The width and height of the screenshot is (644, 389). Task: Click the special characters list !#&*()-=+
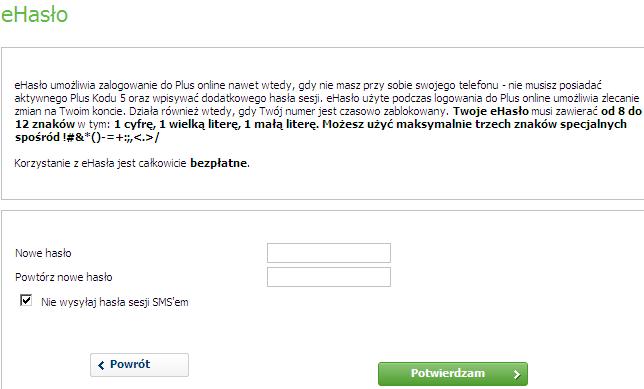pyautogui.click(x=111, y=137)
